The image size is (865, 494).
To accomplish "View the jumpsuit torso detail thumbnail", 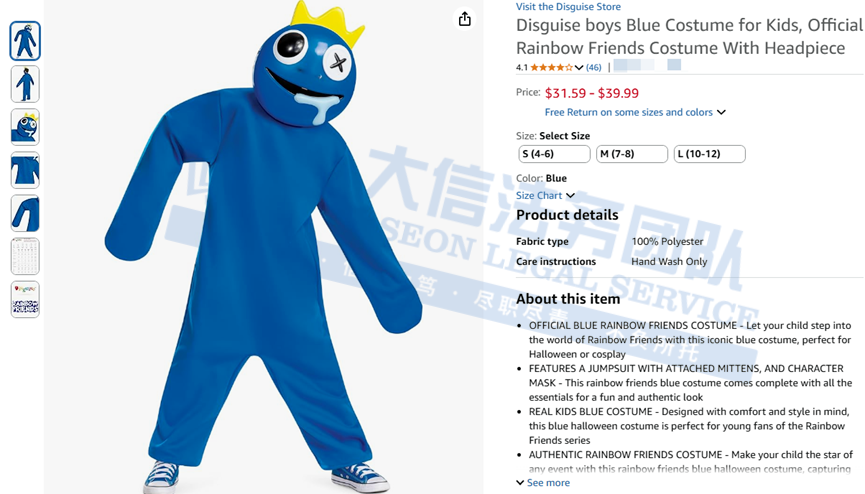I will click(25, 170).
